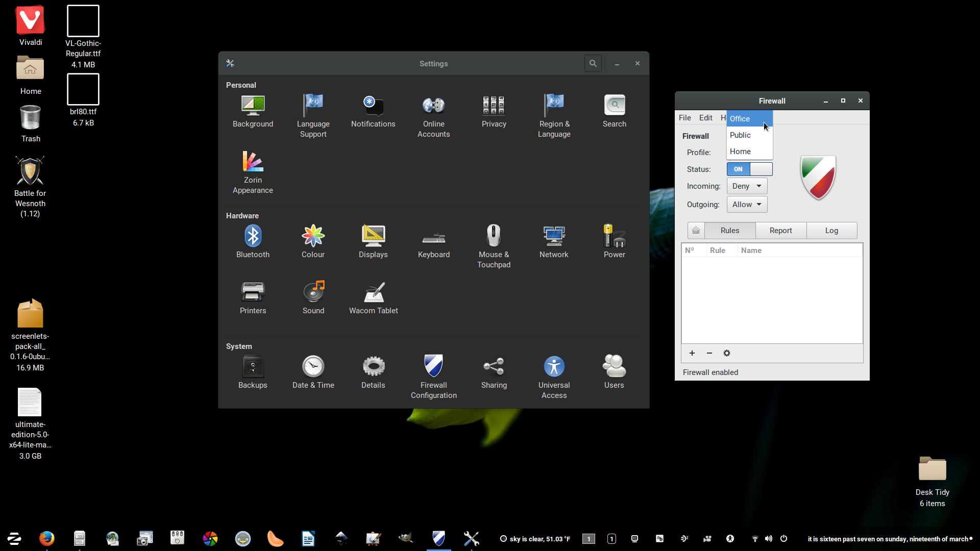Switch to the Log tab
Screen dimensions: 980x551
pyautogui.click(x=831, y=231)
